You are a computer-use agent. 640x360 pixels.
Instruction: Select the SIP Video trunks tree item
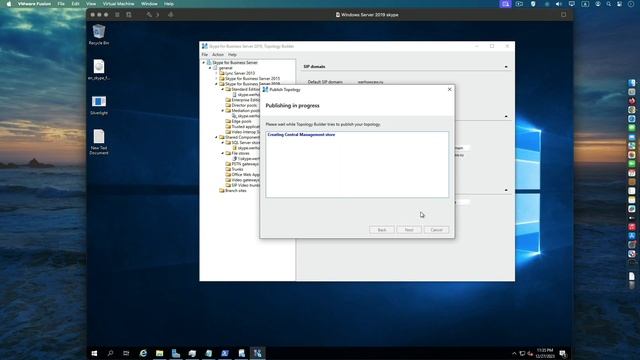[246, 185]
